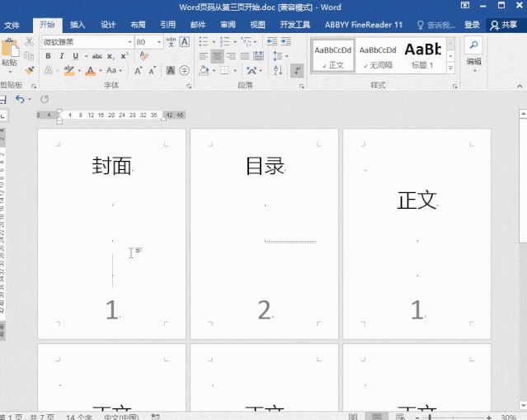
Task: Switch to the 设计 design tab
Action: tap(108, 25)
